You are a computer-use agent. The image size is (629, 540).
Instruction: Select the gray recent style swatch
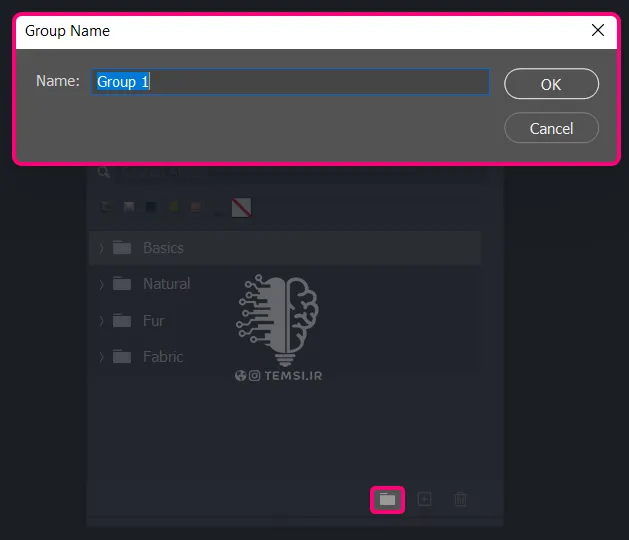pos(129,207)
